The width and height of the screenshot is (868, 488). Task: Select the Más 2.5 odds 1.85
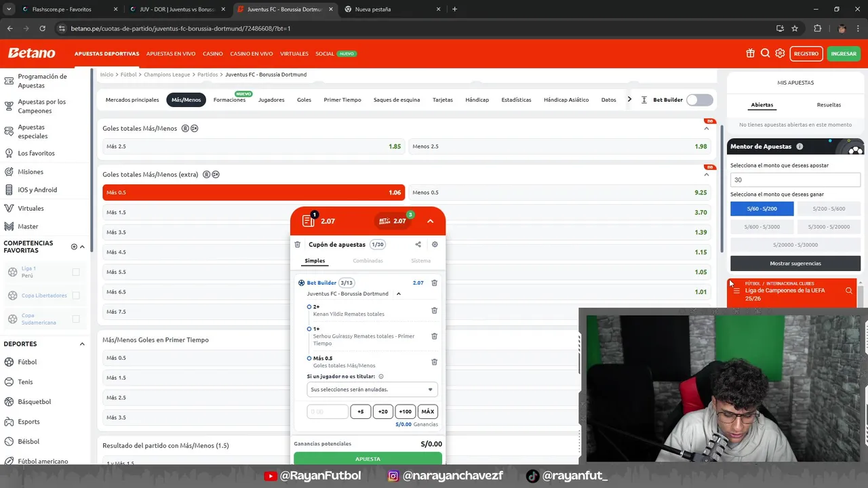point(254,146)
